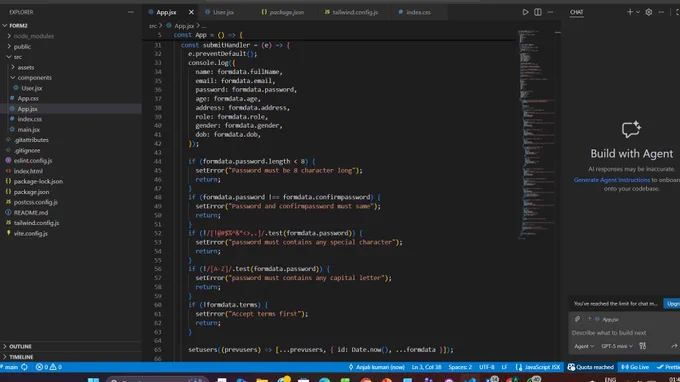This screenshot has height=382, width=680.
Task: Open App.css in the explorer
Action: coord(28,98)
